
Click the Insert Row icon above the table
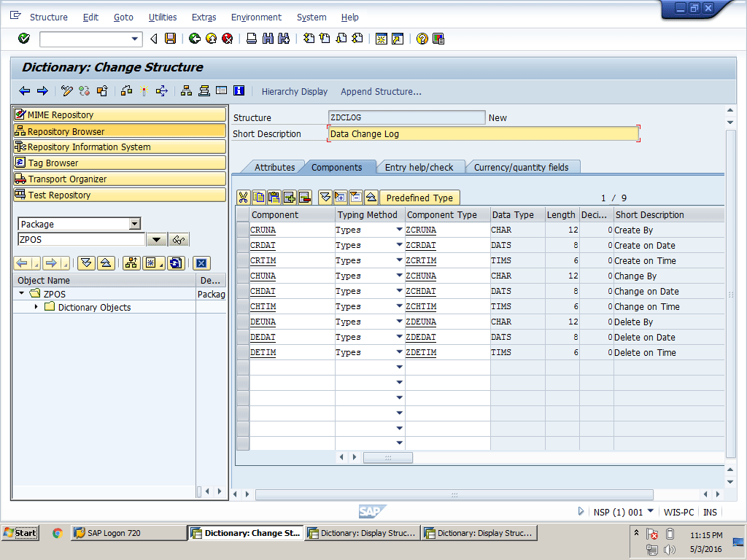(x=290, y=198)
